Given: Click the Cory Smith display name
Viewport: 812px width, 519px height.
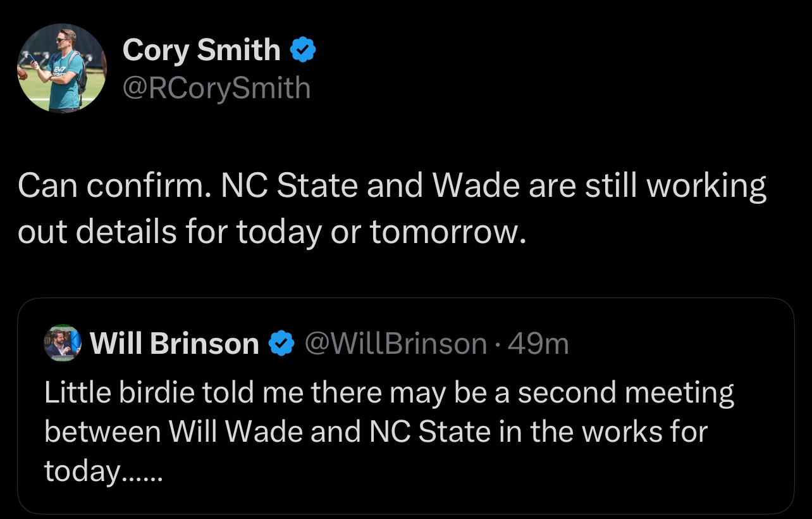Looking at the screenshot, I should pyautogui.click(x=201, y=49).
